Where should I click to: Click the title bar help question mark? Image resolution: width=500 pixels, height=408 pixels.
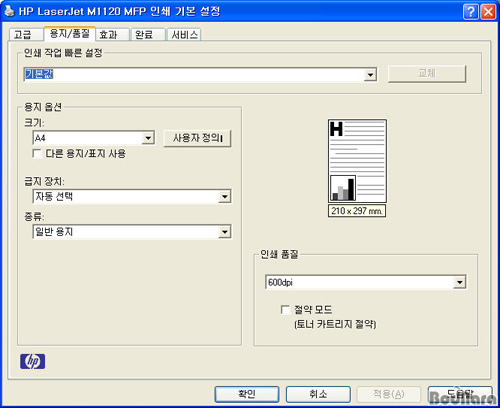(x=470, y=12)
